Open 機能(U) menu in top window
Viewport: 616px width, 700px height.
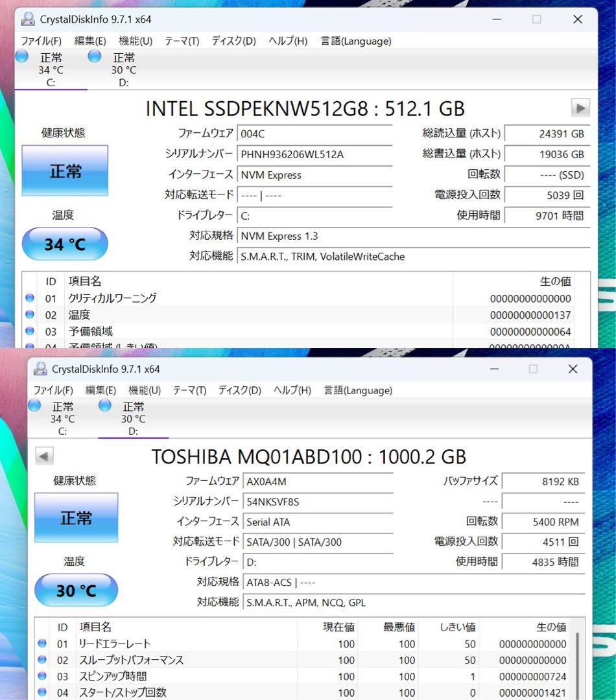pos(136,41)
